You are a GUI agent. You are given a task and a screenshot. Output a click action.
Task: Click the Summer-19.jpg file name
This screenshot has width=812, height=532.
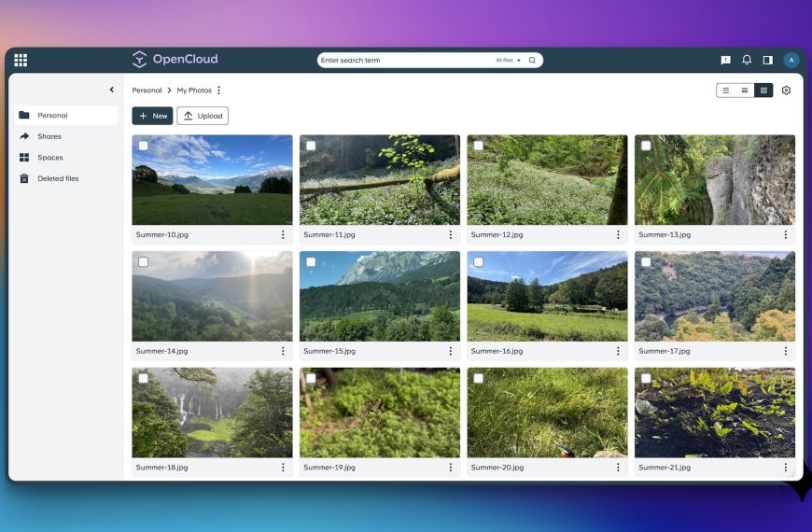coord(329,468)
